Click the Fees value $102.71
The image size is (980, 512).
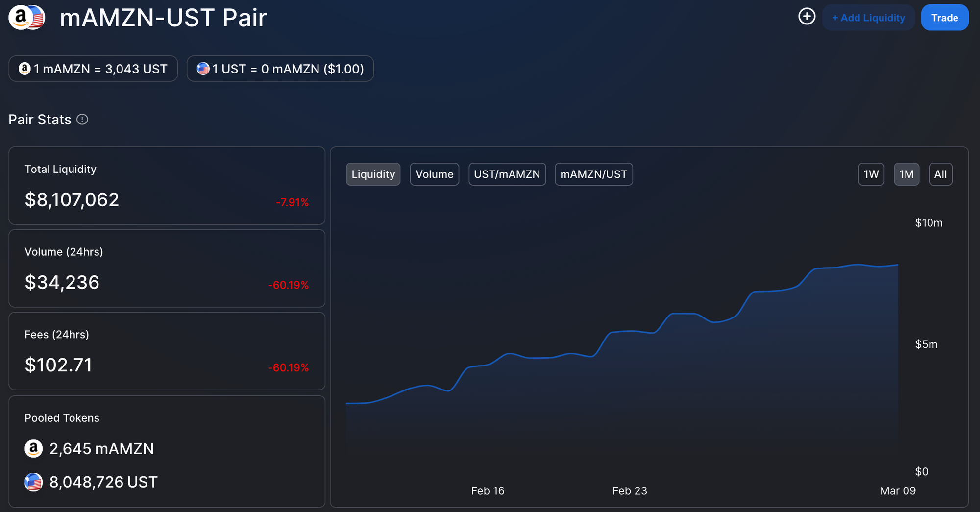pos(58,365)
